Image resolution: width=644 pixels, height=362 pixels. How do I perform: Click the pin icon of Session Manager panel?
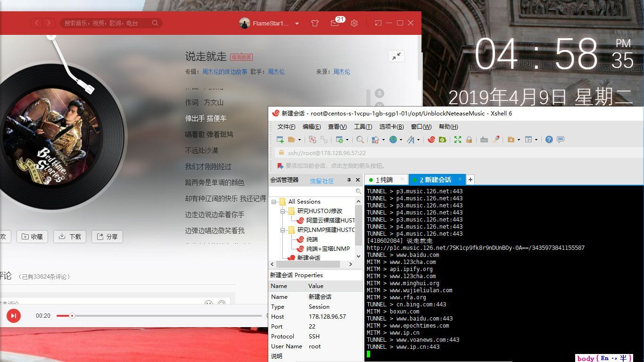tap(349, 180)
